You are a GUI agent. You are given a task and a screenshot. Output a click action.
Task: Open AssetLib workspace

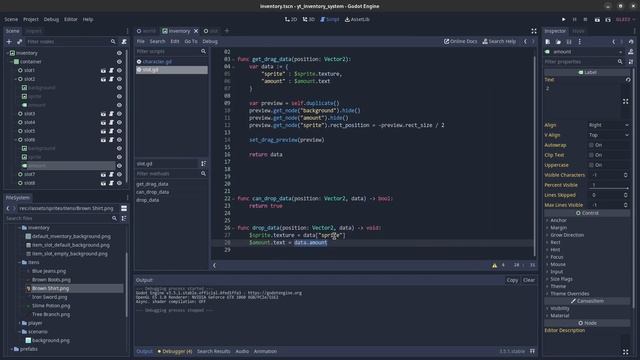357,19
